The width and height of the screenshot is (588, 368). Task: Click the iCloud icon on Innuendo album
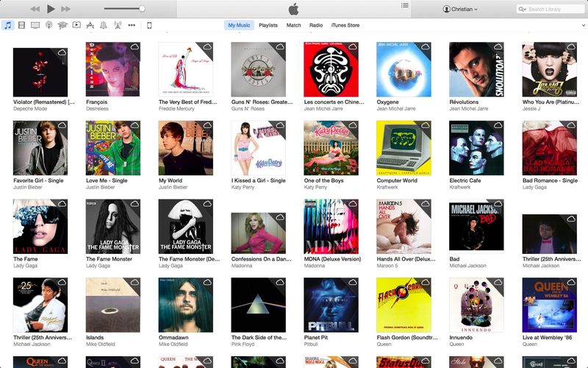(x=498, y=283)
